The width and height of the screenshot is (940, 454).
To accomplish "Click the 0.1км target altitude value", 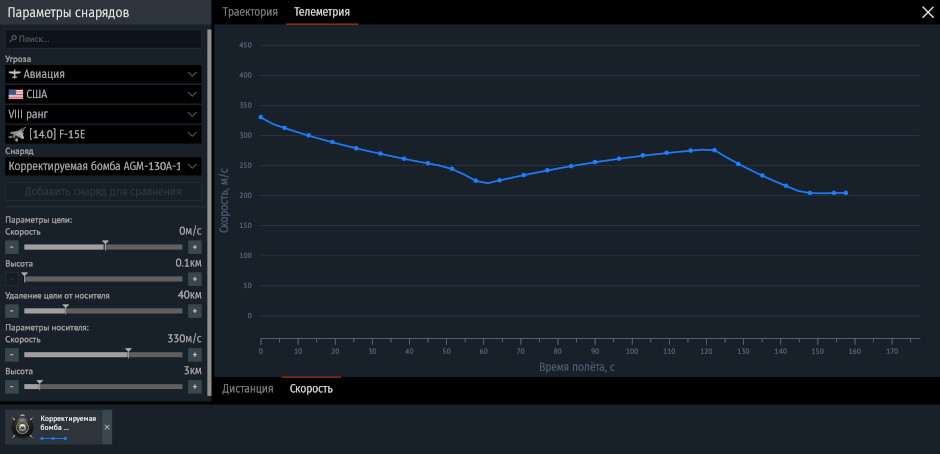I will pos(188,263).
